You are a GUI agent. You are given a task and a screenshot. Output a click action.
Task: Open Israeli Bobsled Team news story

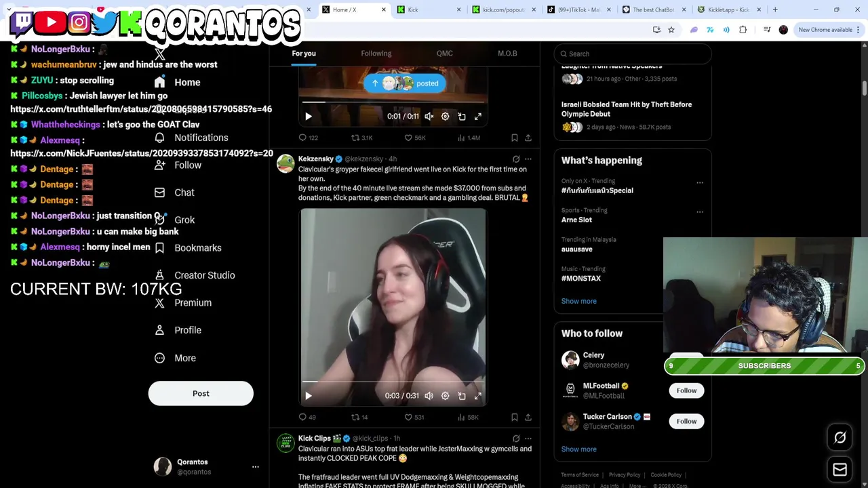627,109
